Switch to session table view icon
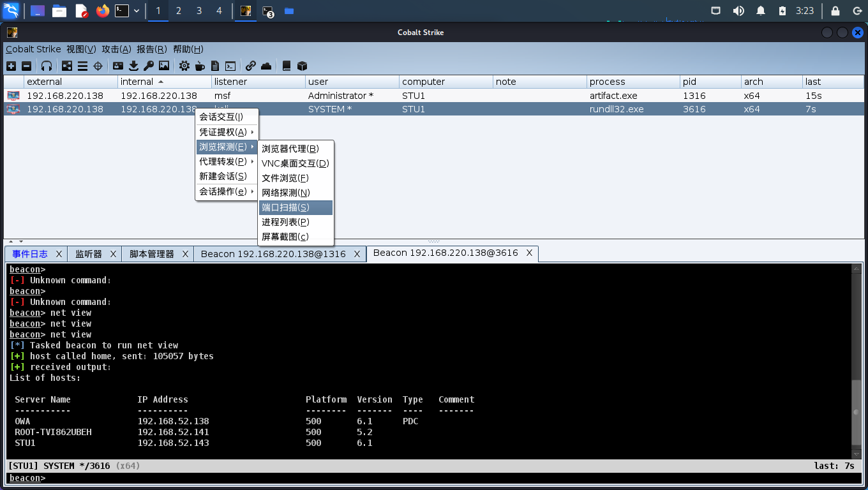 pyautogui.click(x=82, y=66)
